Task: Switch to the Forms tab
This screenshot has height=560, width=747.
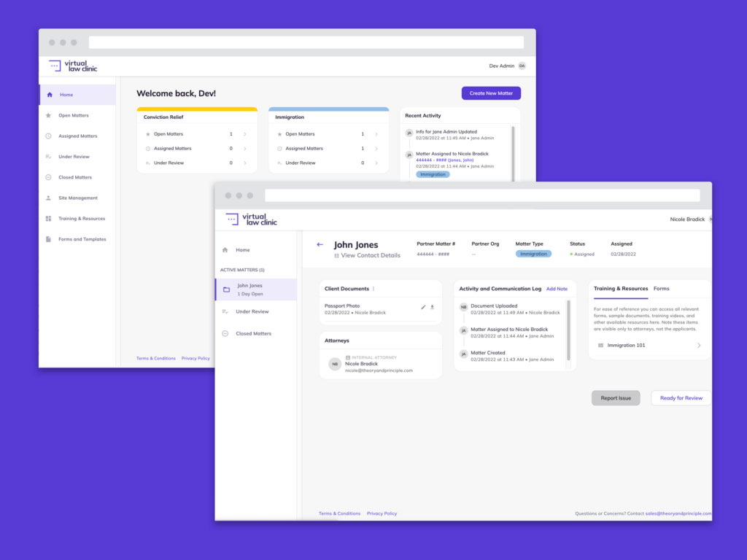Action: point(661,289)
